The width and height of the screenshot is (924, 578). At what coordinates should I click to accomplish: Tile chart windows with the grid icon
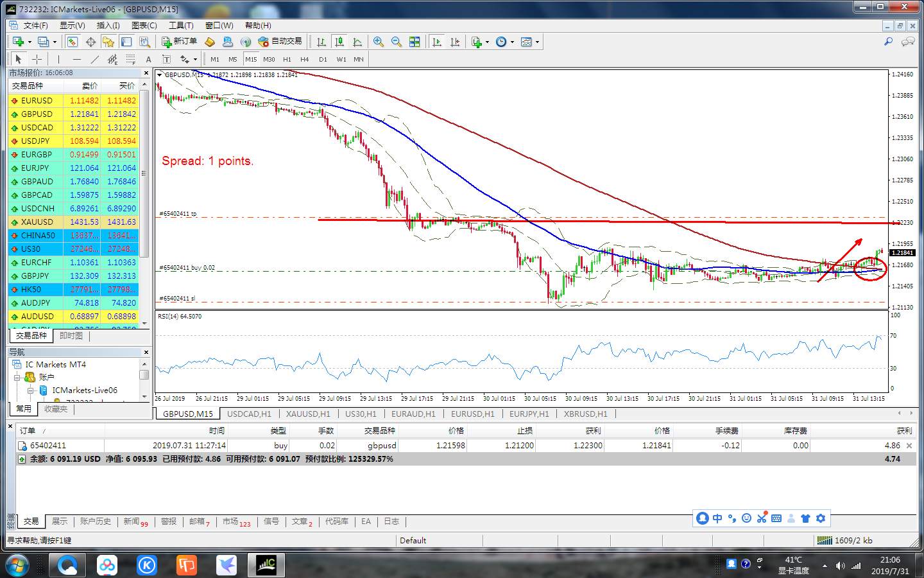tap(415, 42)
